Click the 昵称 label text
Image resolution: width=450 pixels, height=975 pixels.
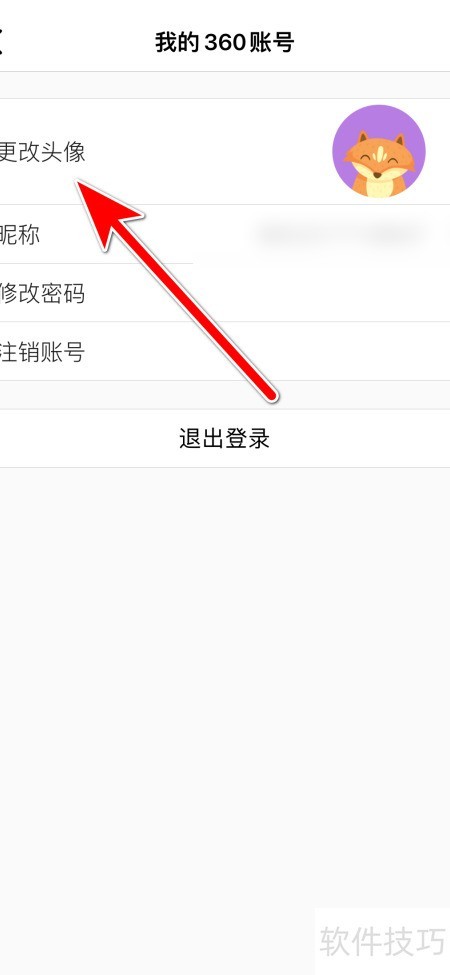[19, 234]
